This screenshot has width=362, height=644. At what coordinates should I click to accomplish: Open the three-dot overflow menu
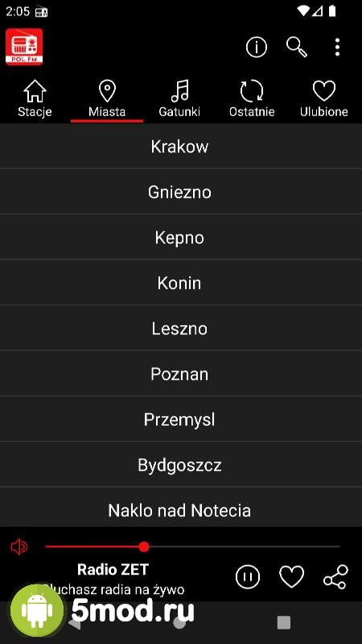pyautogui.click(x=337, y=47)
